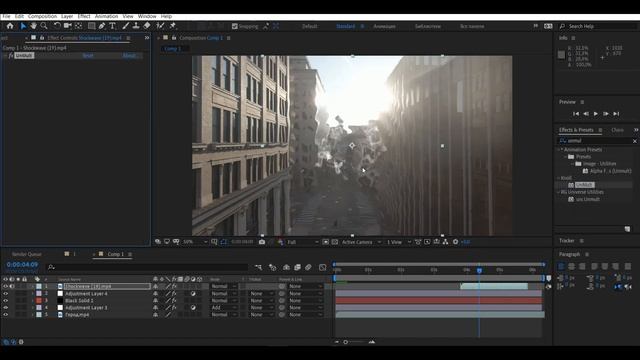Image resolution: width=640 pixels, height=360 pixels.
Task: Click the timeline layer search field
Action: pos(147,267)
